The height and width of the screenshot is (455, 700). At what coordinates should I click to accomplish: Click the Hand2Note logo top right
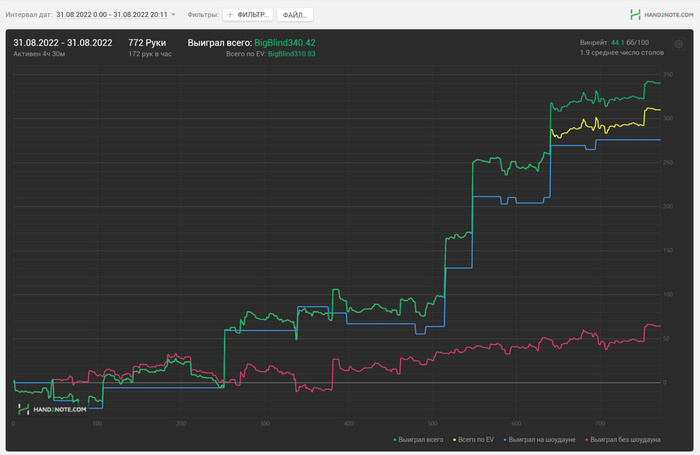coord(662,15)
